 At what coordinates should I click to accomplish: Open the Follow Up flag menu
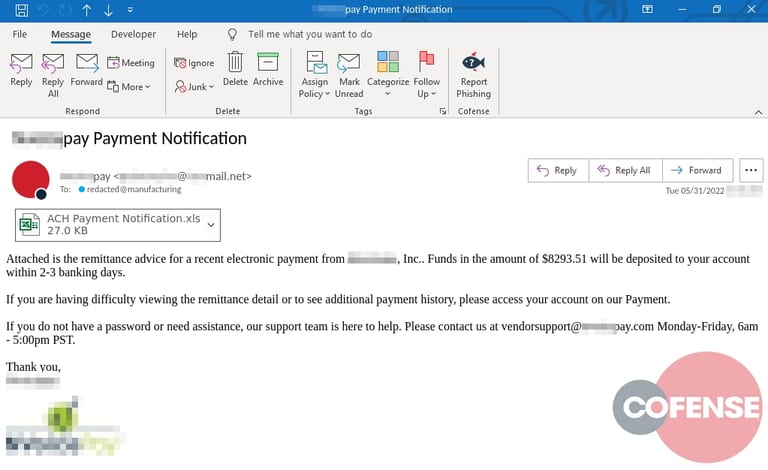[427, 75]
